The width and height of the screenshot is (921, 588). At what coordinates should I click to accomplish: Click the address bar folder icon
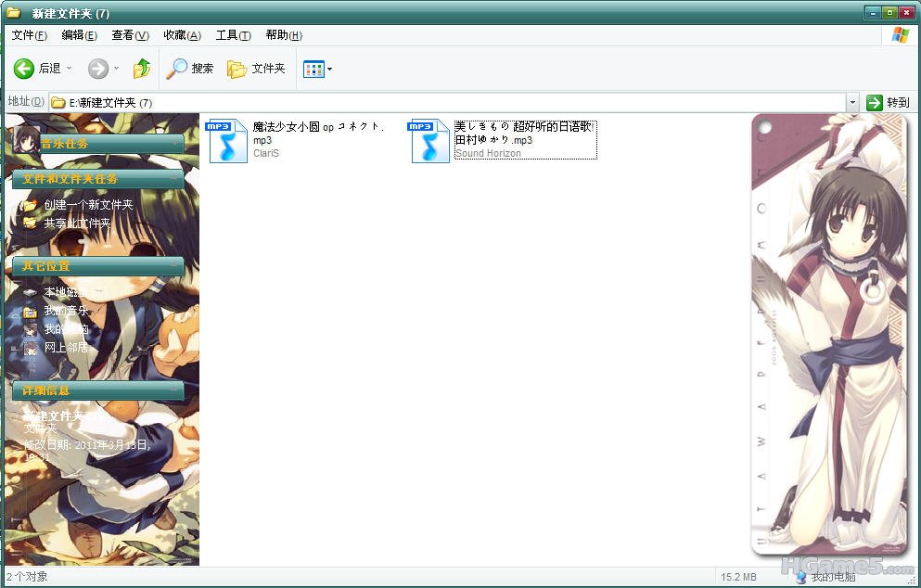[x=58, y=103]
